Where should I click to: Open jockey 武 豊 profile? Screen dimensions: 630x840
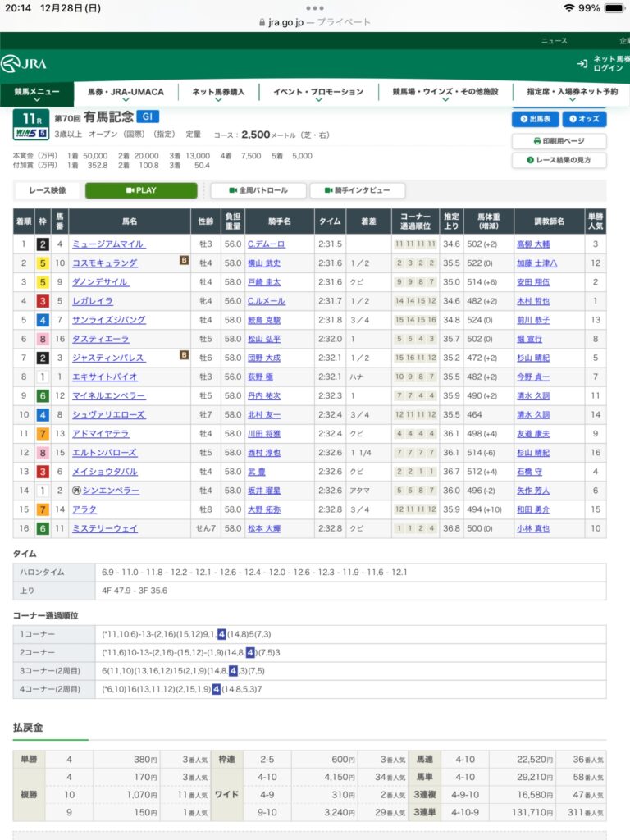click(x=257, y=472)
